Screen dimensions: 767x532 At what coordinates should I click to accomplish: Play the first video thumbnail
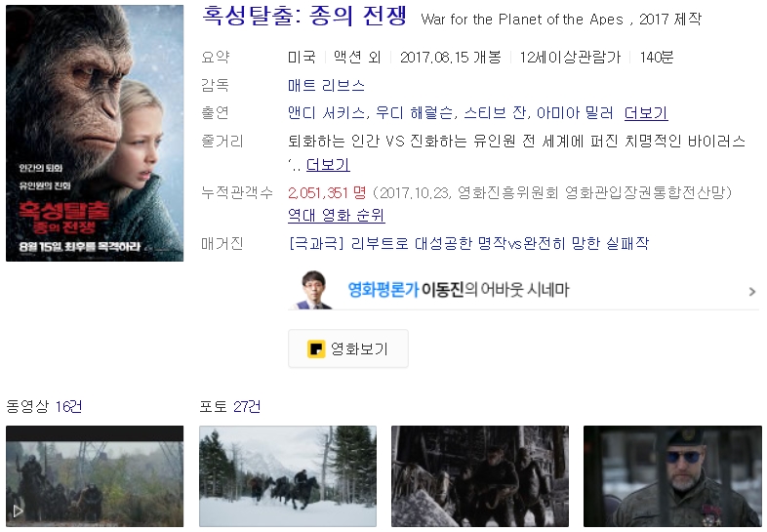click(95, 476)
